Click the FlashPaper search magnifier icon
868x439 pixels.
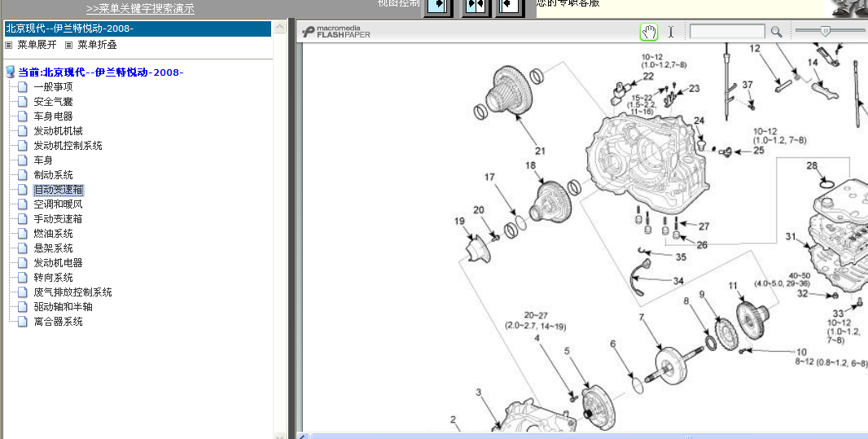point(776,32)
